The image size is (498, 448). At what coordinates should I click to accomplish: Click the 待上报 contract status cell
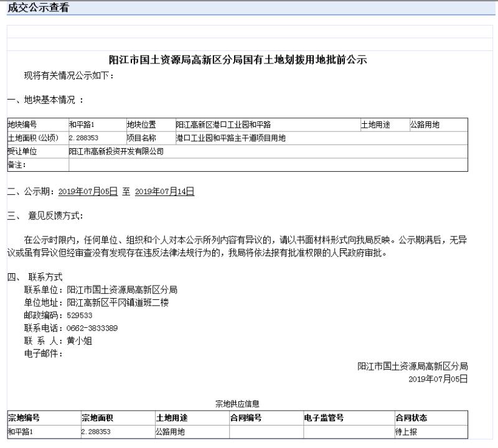pyautogui.click(x=406, y=431)
